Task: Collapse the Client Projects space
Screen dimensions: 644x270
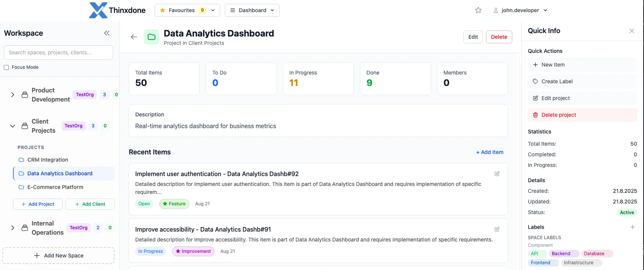Action: click(13, 126)
